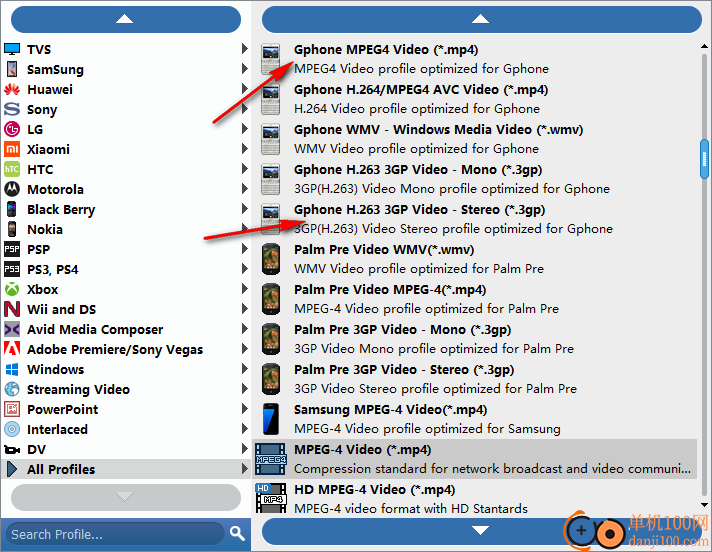The image size is (712, 552).
Task: Click the blue scrollbar thumb in profile list
Action: click(x=704, y=159)
